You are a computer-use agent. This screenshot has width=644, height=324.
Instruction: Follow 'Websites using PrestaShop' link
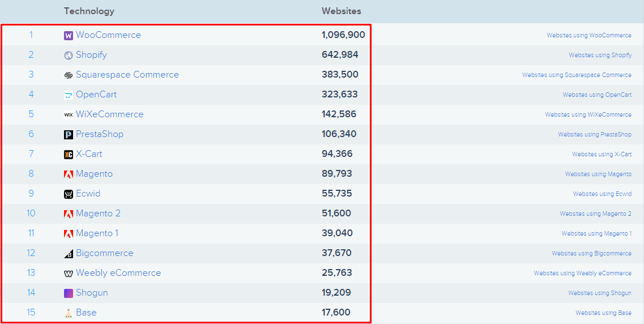click(595, 134)
